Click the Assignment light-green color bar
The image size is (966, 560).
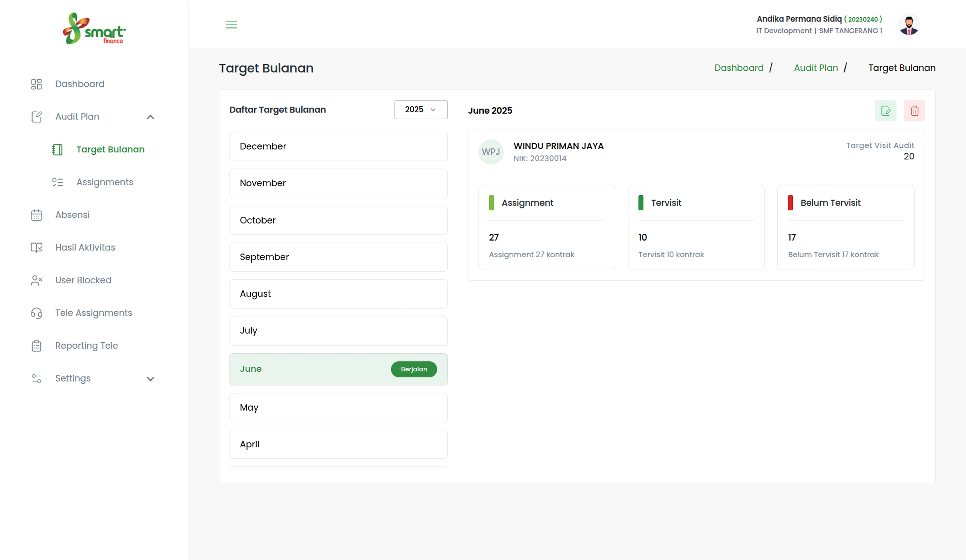coord(491,203)
